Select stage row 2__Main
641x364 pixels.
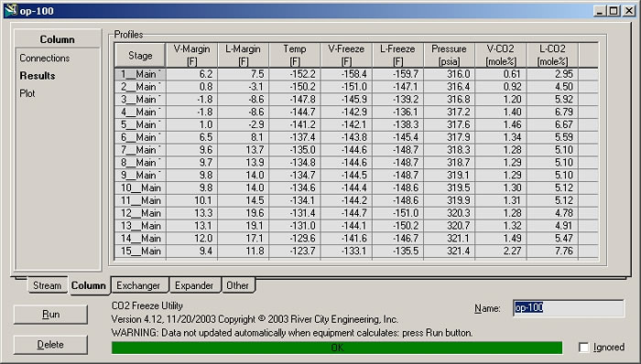[x=140, y=87]
